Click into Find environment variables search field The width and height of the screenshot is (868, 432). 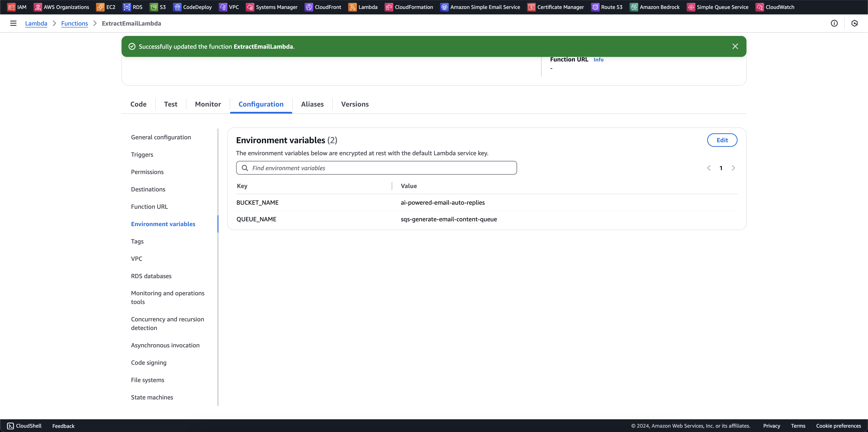[376, 168]
